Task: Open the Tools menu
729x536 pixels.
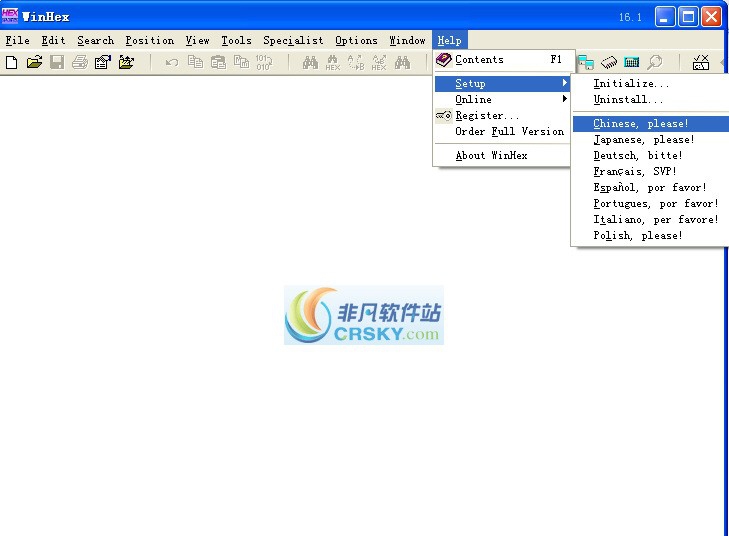Action: pos(236,40)
